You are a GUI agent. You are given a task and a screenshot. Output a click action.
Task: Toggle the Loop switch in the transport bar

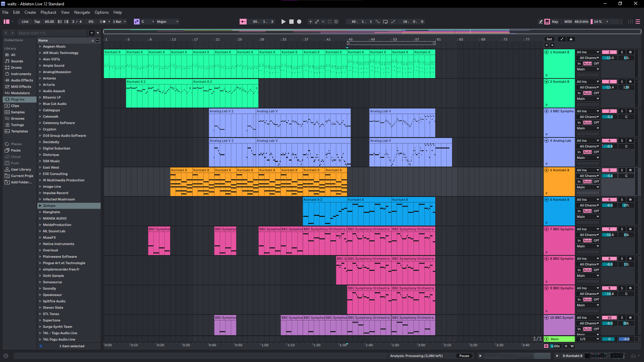click(x=385, y=22)
